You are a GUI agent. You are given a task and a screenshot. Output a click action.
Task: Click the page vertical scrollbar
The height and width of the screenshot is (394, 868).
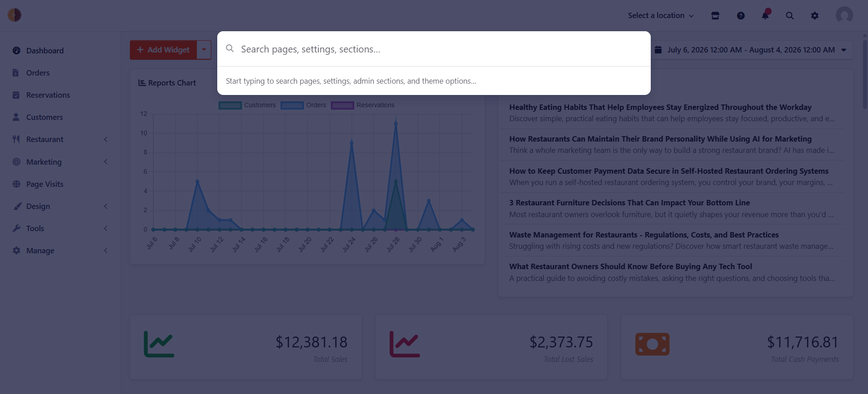(865, 75)
